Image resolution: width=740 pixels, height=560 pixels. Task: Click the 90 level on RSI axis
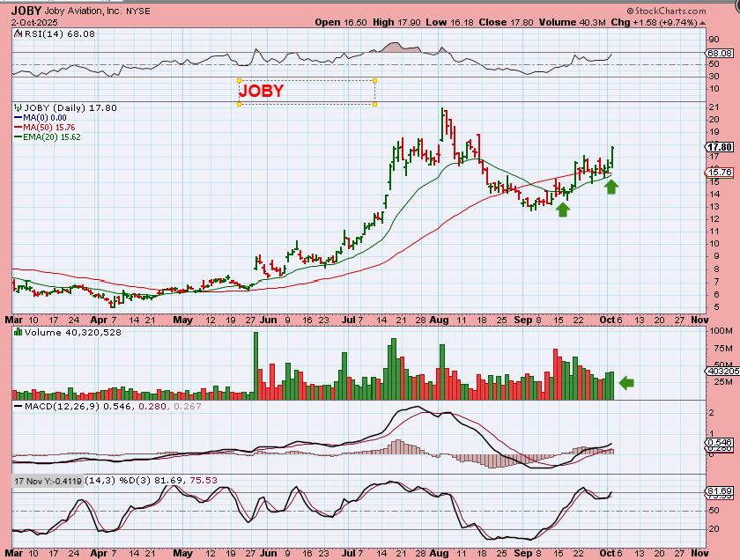pos(714,40)
